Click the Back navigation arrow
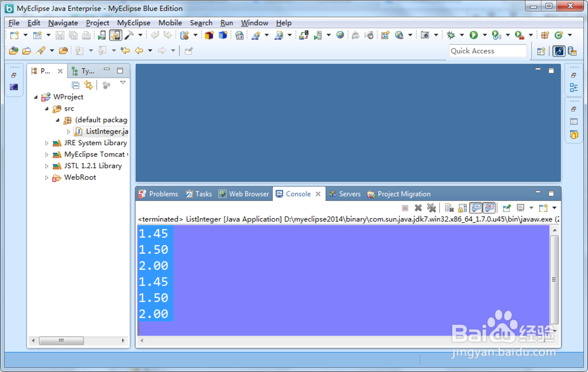Viewport: 588px width, 372px height. 139,51
